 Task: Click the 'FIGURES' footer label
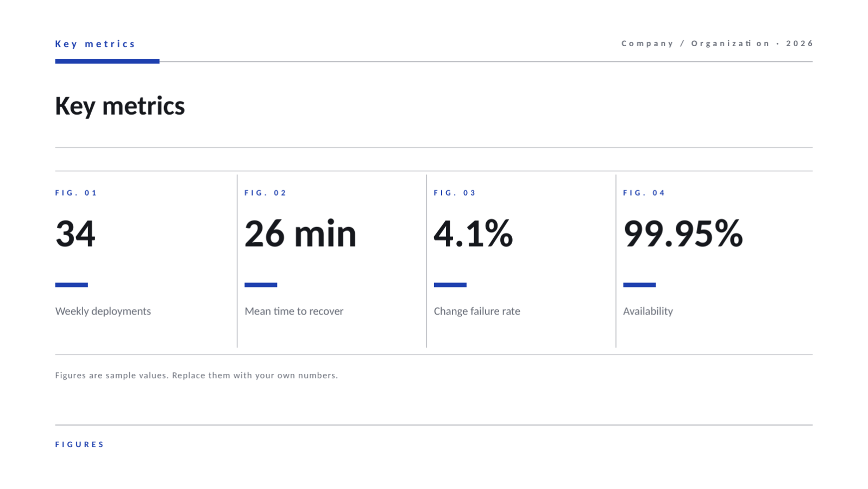coord(80,444)
